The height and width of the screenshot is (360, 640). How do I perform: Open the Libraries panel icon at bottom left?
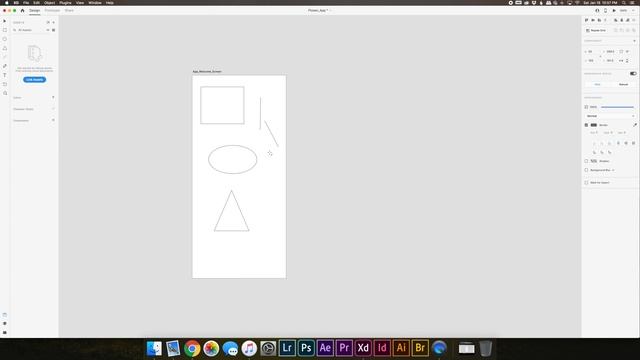(x=5, y=315)
